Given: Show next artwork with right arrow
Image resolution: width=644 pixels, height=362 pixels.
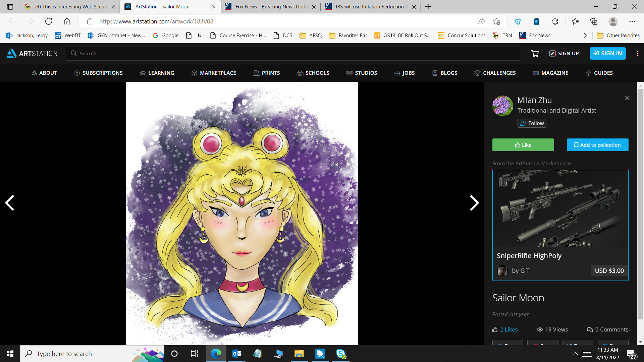Looking at the screenshot, I should pyautogui.click(x=474, y=203).
